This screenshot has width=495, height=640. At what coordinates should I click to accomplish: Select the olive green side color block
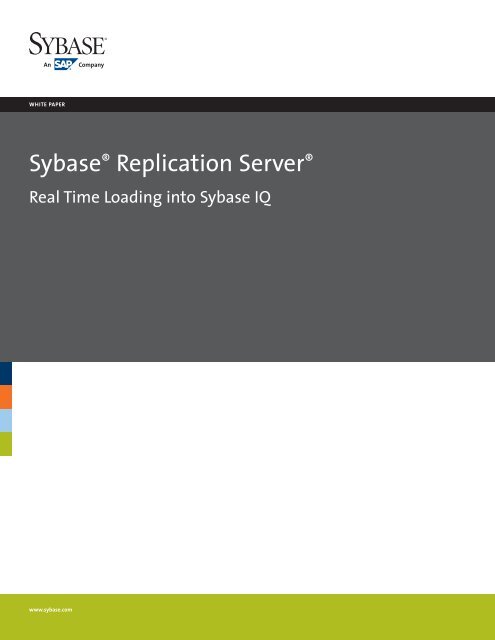point(6,444)
